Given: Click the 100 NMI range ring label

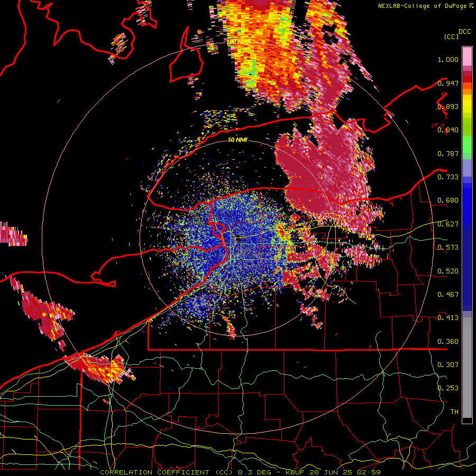Looking at the screenshot, I should pyautogui.click(x=237, y=42).
